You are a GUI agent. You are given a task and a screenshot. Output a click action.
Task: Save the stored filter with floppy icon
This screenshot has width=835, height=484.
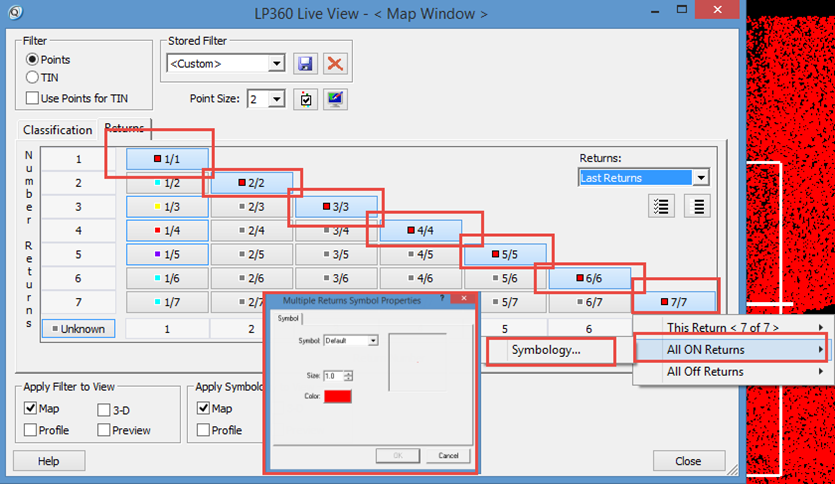[x=305, y=64]
